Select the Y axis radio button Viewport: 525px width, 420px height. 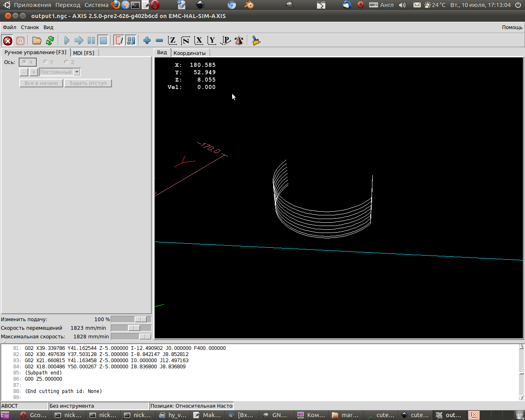click(x=46, y=62)
